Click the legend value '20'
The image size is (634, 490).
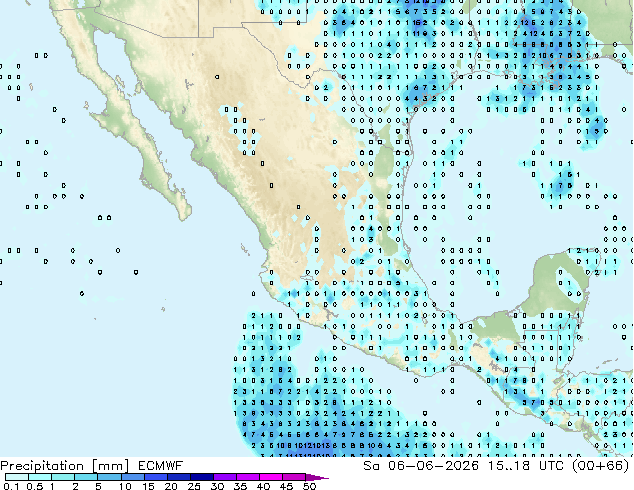coord(171,486)
